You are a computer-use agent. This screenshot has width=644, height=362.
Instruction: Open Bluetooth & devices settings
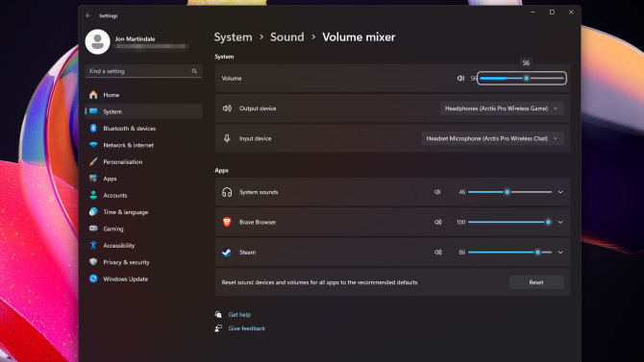[x=143, y=129]
